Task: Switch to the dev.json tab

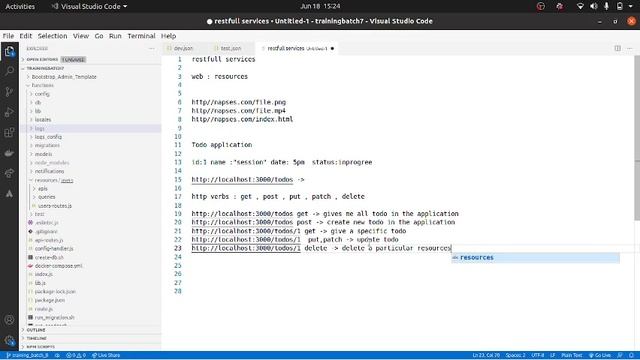Action: pos(183,48)
